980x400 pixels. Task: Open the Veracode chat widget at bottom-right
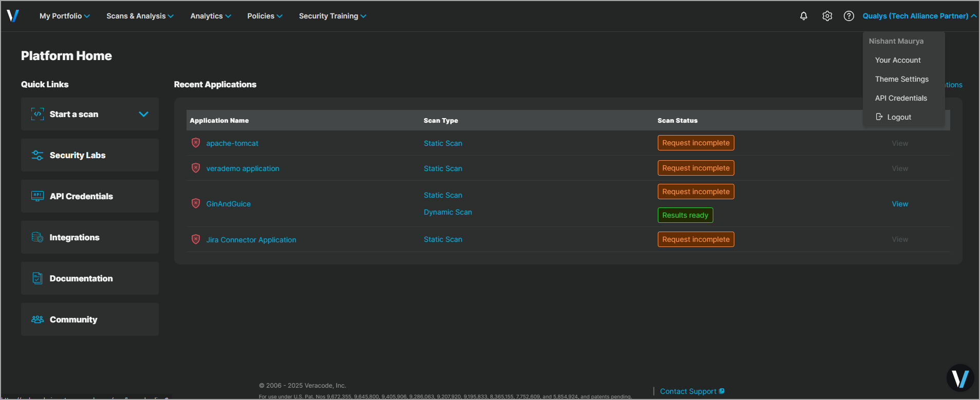coord(960,378)
